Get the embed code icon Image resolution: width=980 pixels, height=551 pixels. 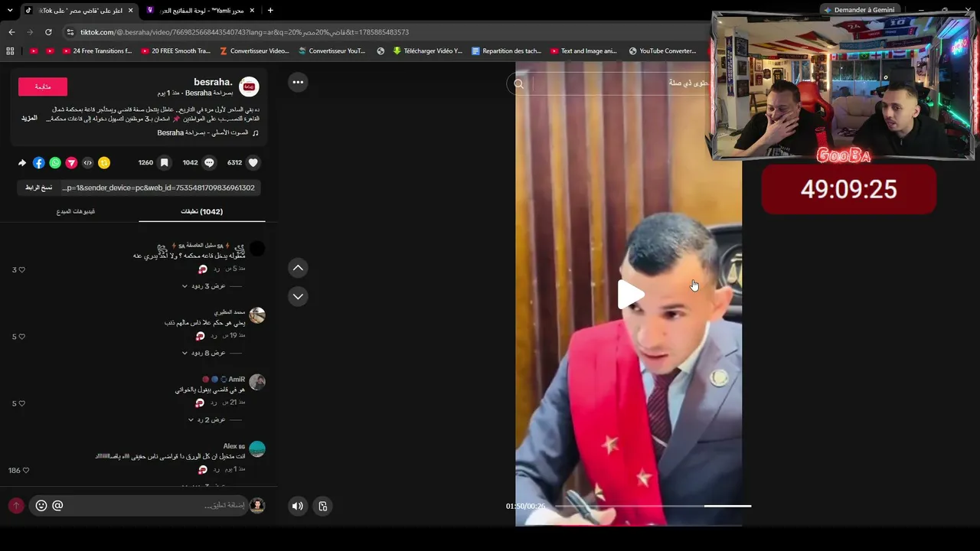tap(88, 163)
